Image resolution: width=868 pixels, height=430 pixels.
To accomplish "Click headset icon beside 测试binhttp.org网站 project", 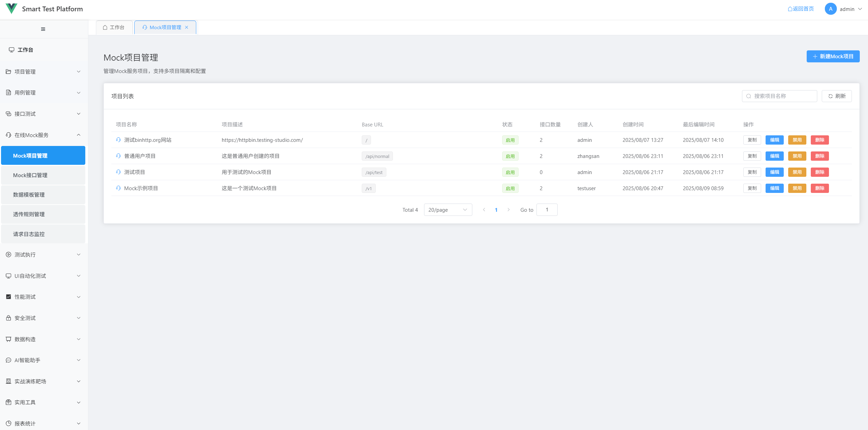I will pyautogui.click(x=119, y=140).
